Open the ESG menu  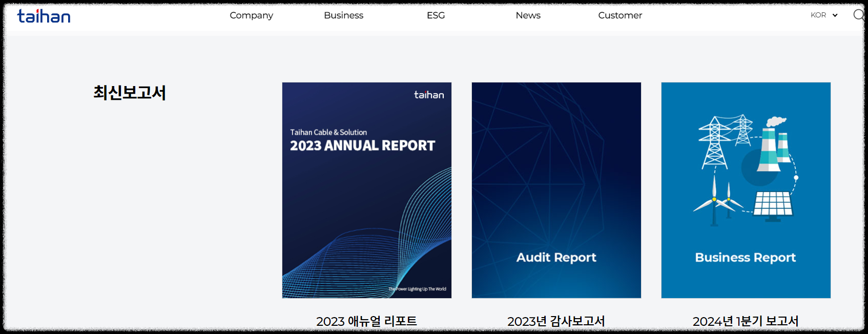tap(436, 15)
